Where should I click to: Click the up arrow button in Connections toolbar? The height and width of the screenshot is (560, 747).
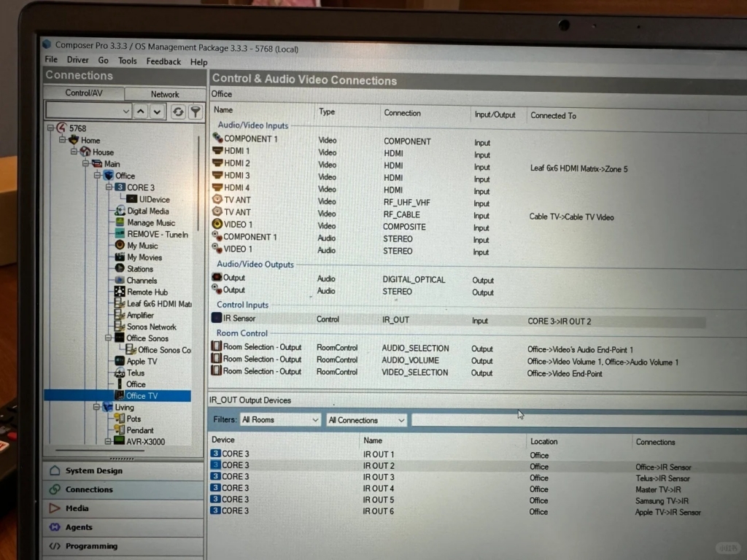point(141,112)
